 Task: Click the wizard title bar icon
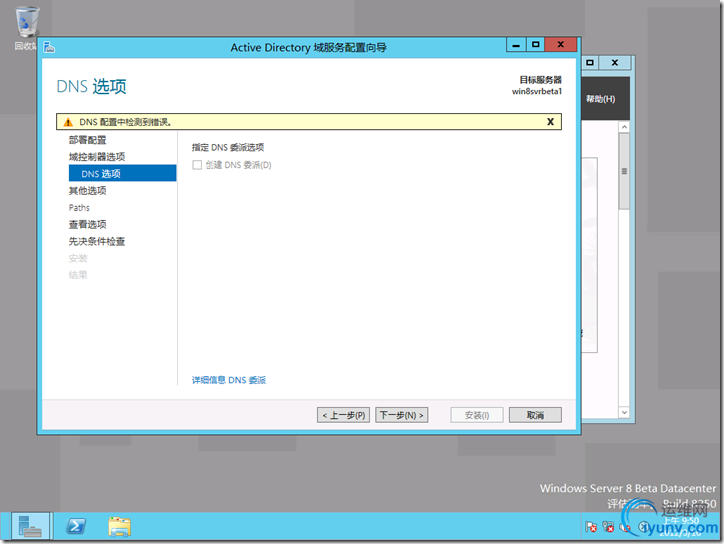(49, 47)
